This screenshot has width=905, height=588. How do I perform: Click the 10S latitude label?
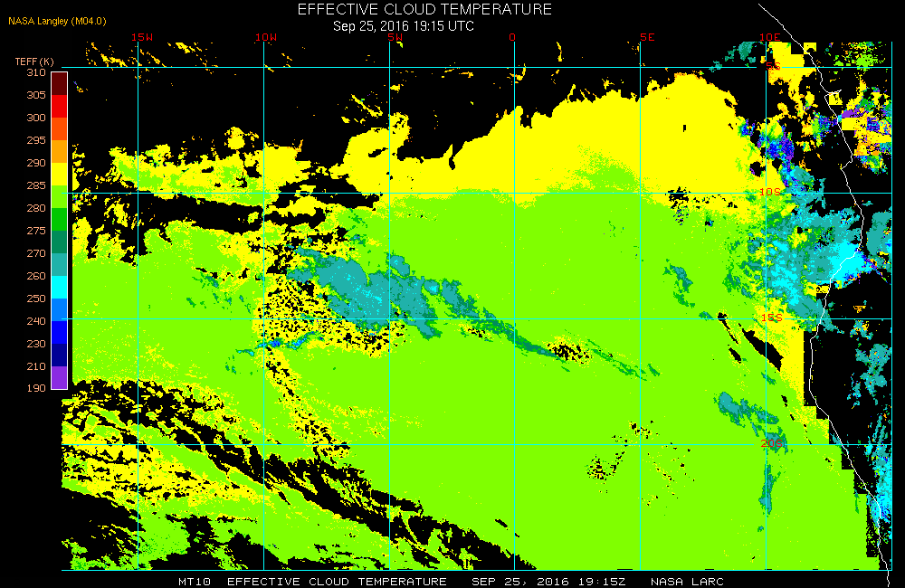click(x=770, y=192)
